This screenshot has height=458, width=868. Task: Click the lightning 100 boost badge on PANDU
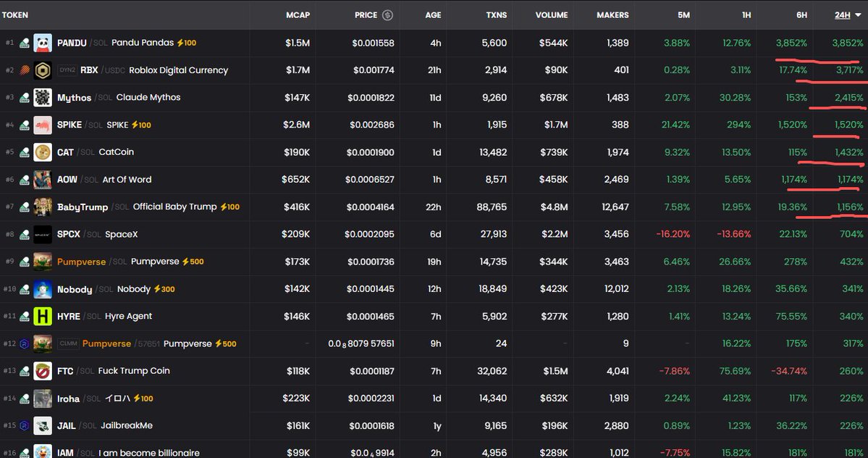click(187, 43)
